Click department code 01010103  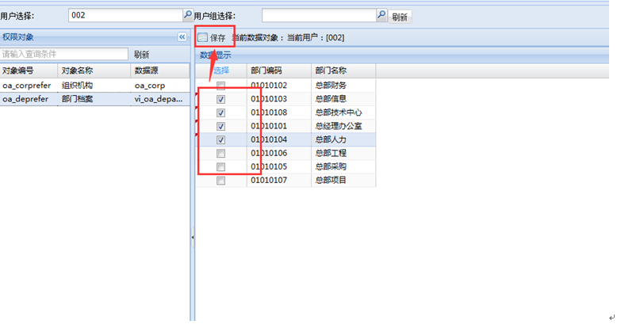coord(269,99)
